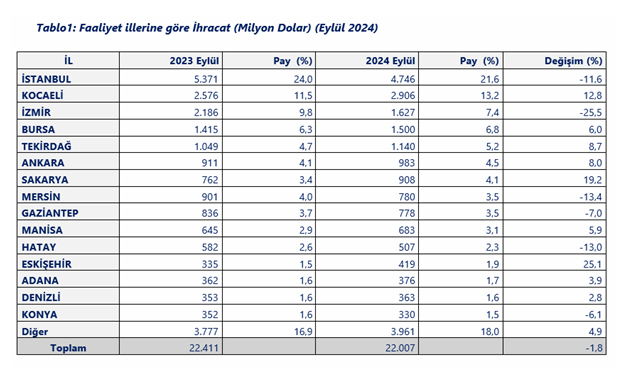
Task: Click the 2023 Eylül column header
Action: tap(194, 61)
